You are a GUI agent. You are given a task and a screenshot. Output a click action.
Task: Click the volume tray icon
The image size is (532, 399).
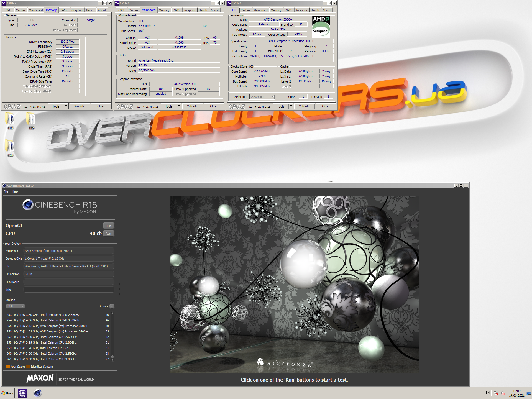point(503,393)
